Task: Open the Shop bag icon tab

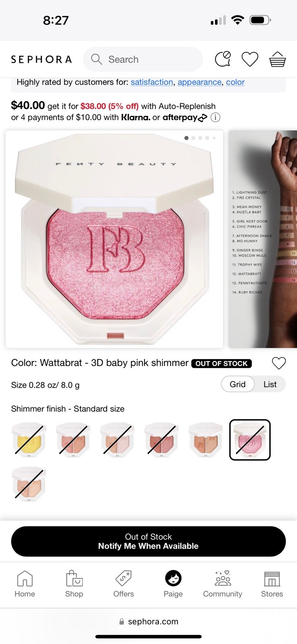Action: [74, 584]
